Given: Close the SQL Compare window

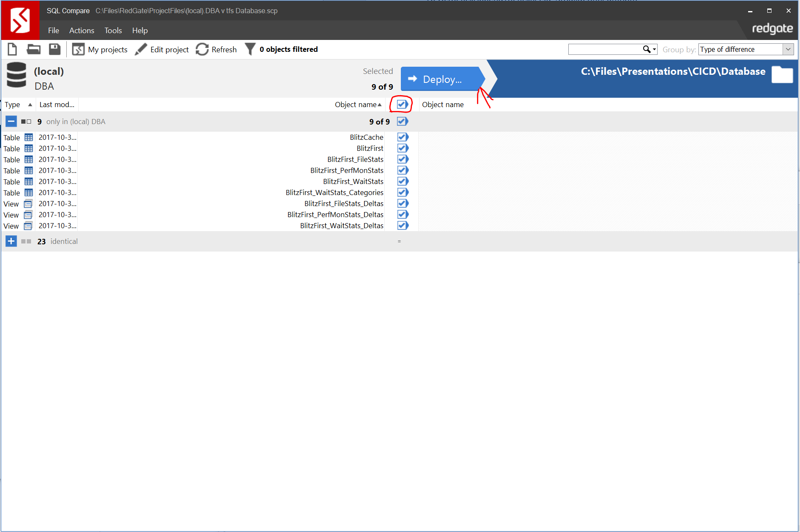Looking at the screenshot, I should [x=789, y=11].
